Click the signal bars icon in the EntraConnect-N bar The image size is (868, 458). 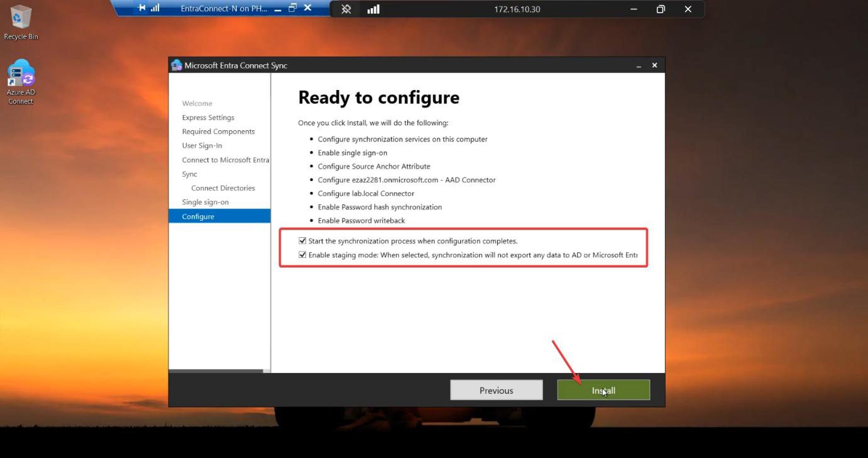[155, 8]
